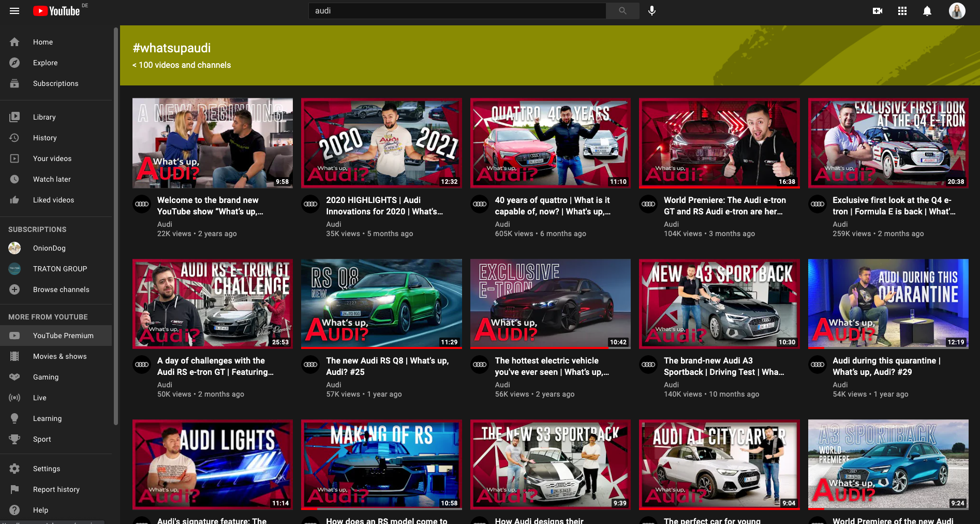Click the #whatsupaudi hashtag heading
This screenshot has width=980, height=524.
[x=172, y=48]
